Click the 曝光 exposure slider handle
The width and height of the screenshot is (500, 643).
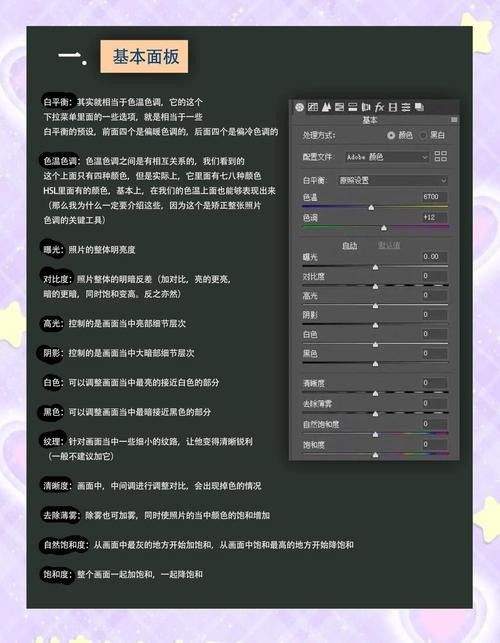[x=375, y=267]
